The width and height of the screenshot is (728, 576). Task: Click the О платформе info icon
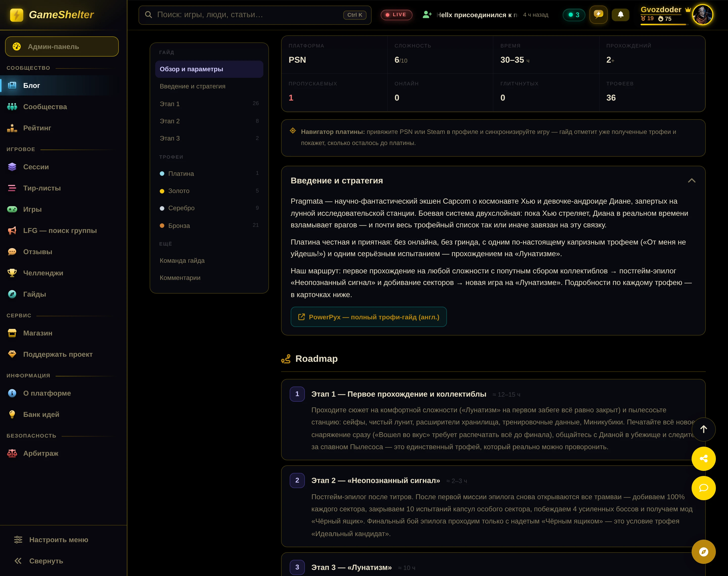pos(12,393)
